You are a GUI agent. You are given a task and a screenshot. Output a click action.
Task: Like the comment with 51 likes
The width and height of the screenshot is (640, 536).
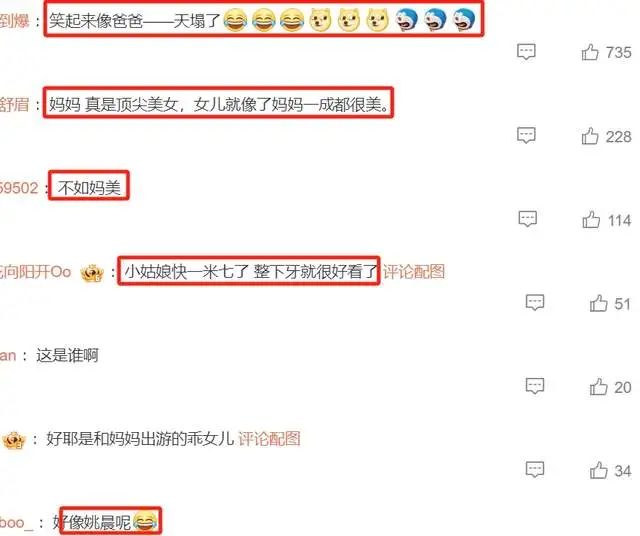(x=599, y=303)
